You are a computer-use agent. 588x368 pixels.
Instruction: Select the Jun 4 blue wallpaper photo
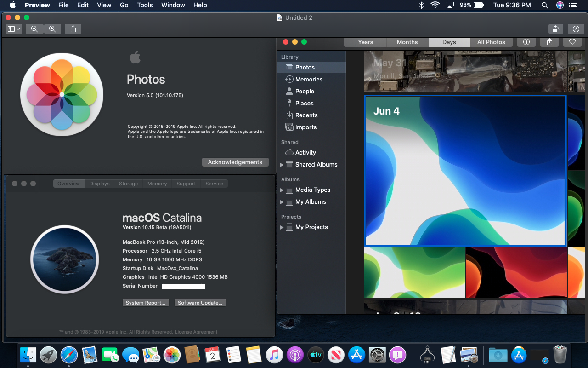(465, 170)
